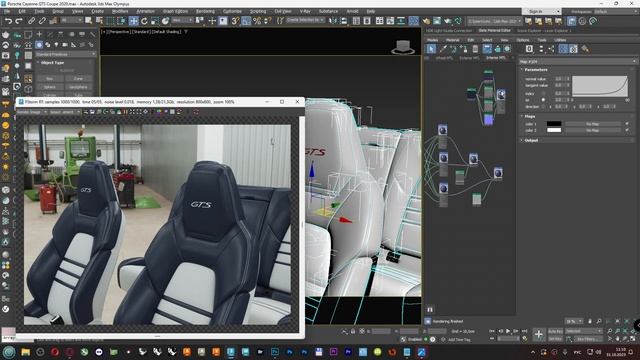Toggle the Angle Snap icon
Screen dimensions: 640x360
[246, 20]
